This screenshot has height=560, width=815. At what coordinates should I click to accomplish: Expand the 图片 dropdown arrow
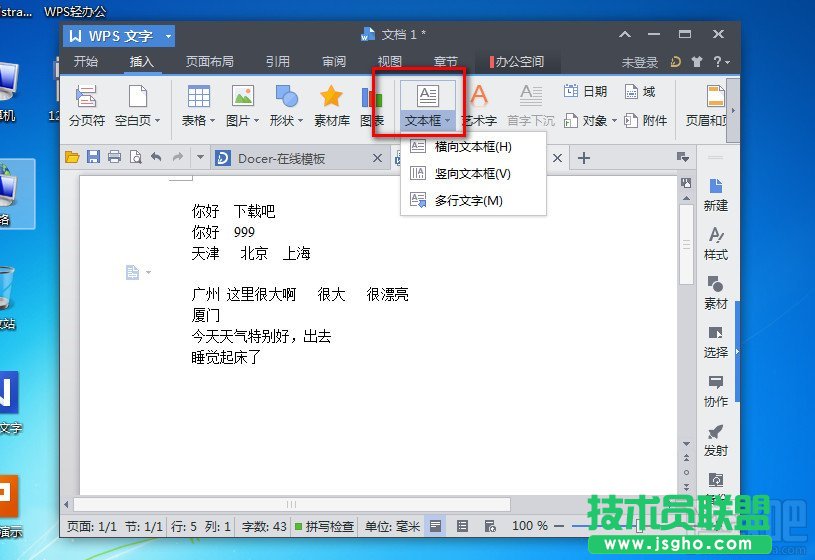[x=256, y=121]
